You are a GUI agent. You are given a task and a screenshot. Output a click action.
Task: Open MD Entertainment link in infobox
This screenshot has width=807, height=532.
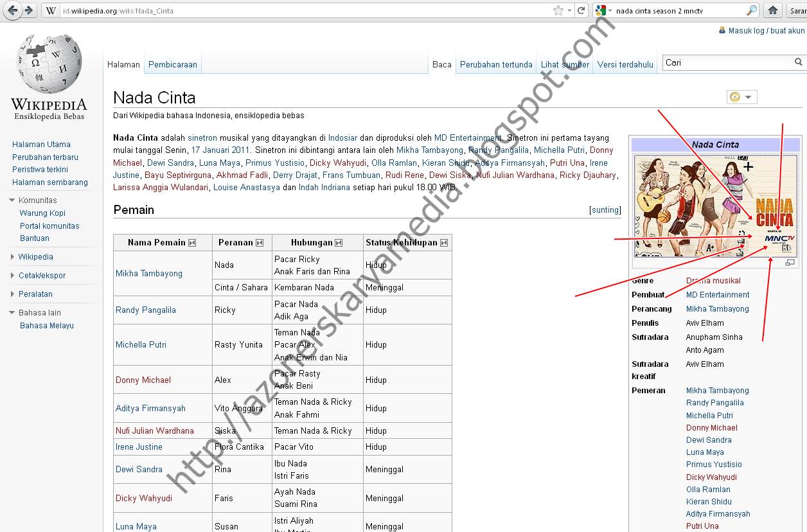(x=718, y=295)
